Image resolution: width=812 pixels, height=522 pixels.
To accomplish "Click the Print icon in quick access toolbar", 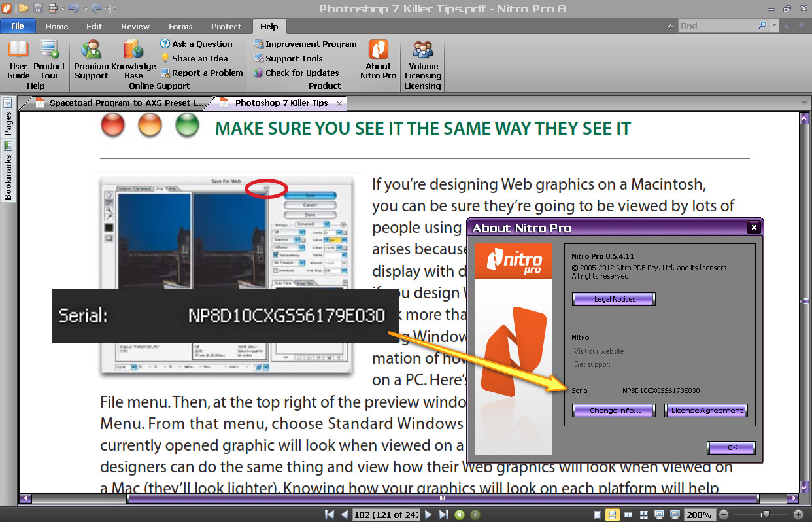I will (x=52, y=9).
